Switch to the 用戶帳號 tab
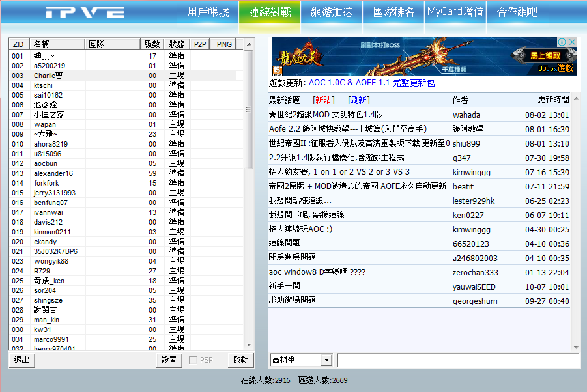 click(208, 12)
